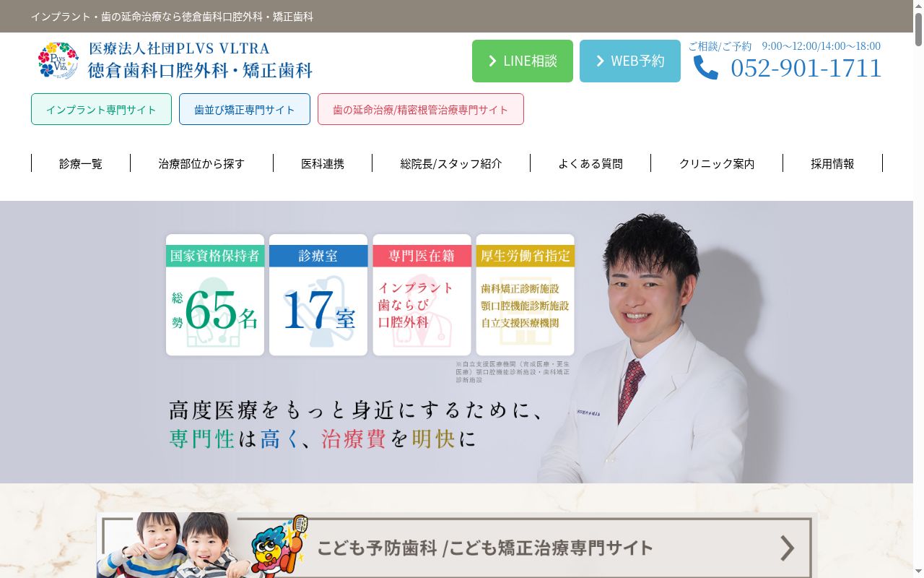Click scrollbar down arrow

918,572
